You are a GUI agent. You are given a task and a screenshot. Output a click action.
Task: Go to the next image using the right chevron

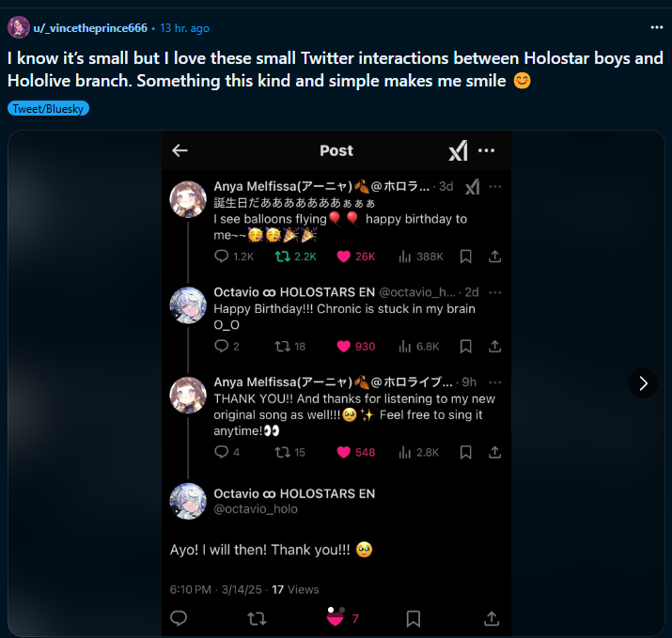click(643, 383)
